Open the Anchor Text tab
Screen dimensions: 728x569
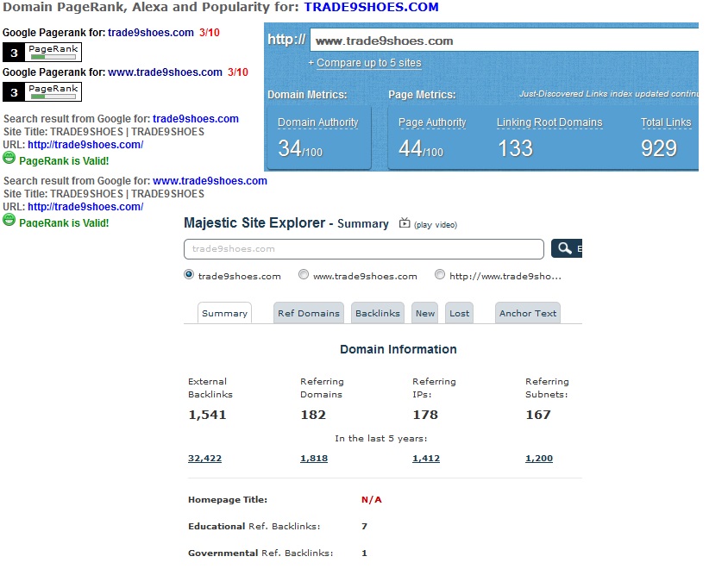coord(528,313)
